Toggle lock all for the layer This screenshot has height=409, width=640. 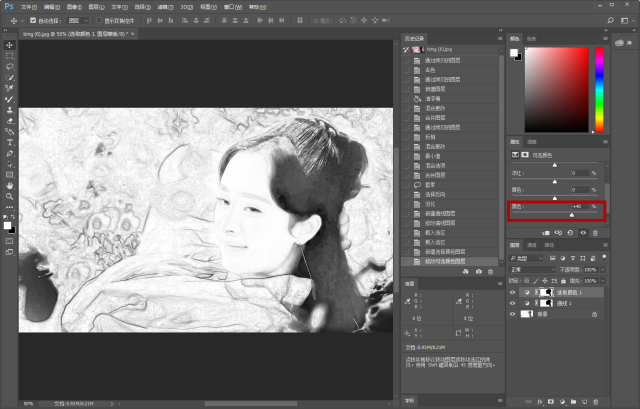pos(563,281)
